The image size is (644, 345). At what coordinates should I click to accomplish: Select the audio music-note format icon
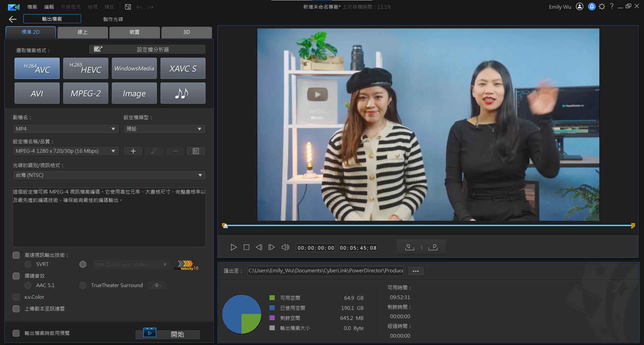[183, 93]
